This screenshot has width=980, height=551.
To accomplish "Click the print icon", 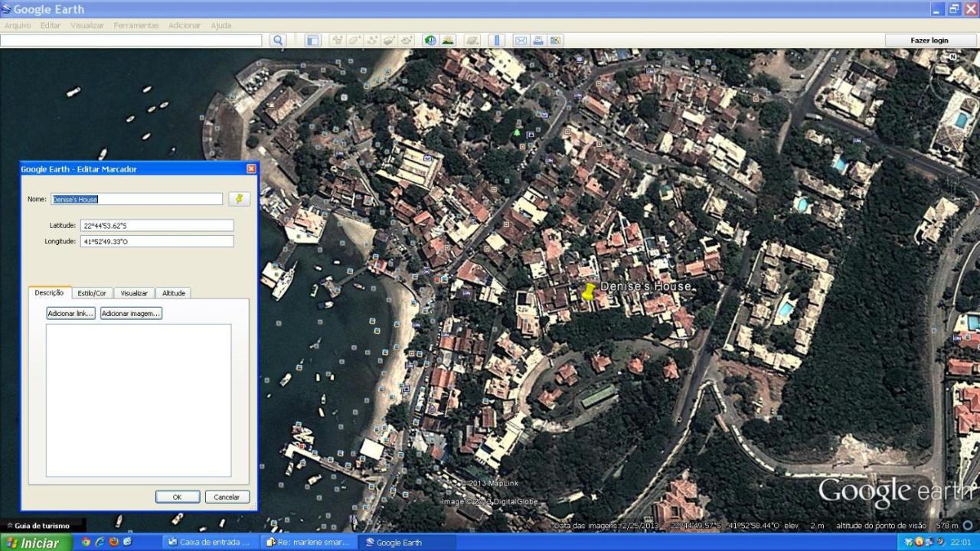I will [538, 41].
